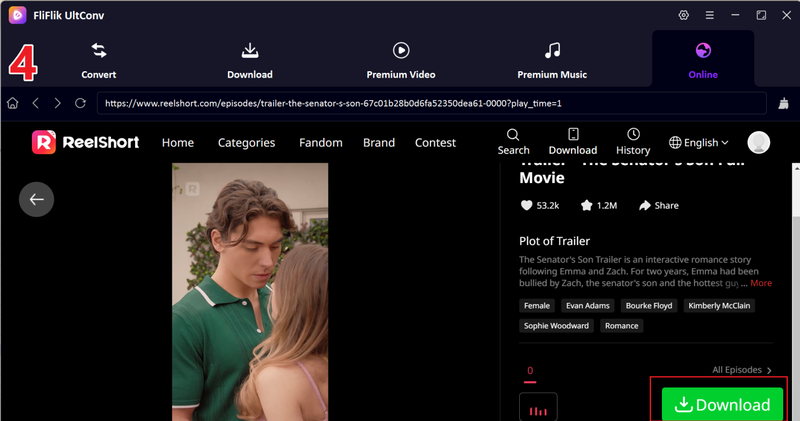Screen dimensions: 800x421
Task: Clear browsing data with broom icon
Action: point(784,104)
